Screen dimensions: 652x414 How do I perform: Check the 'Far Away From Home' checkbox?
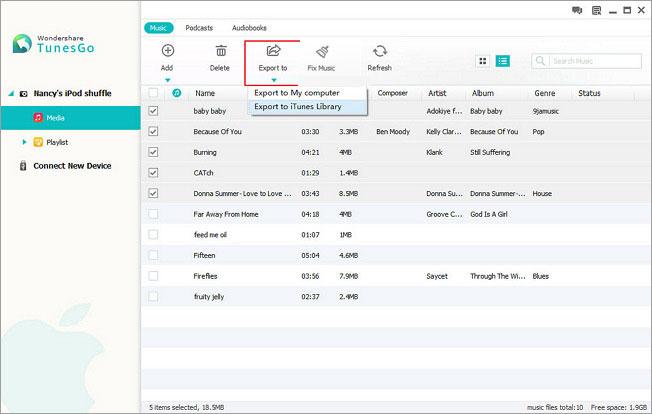pos(153,213)
